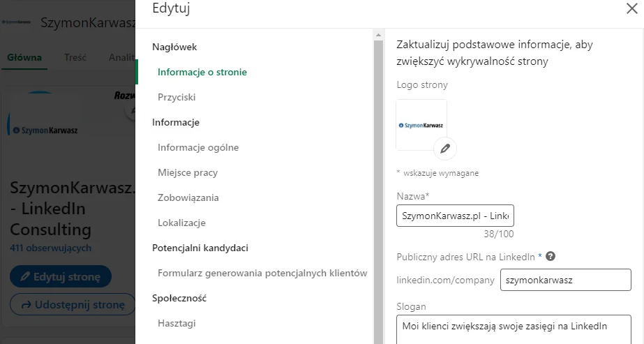Switch to Główna tab in background

[x=24, y=57]
